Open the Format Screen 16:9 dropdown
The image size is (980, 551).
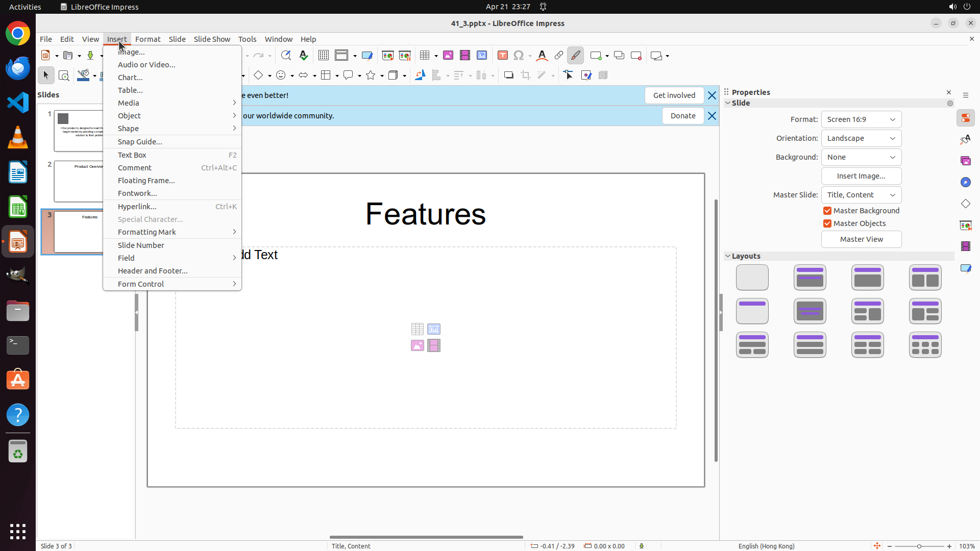click(861, 119)
